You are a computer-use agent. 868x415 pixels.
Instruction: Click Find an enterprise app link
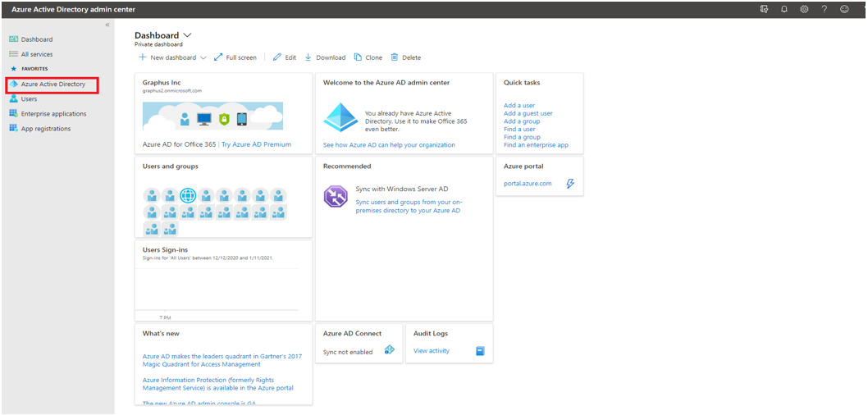(x=536, y=145)
